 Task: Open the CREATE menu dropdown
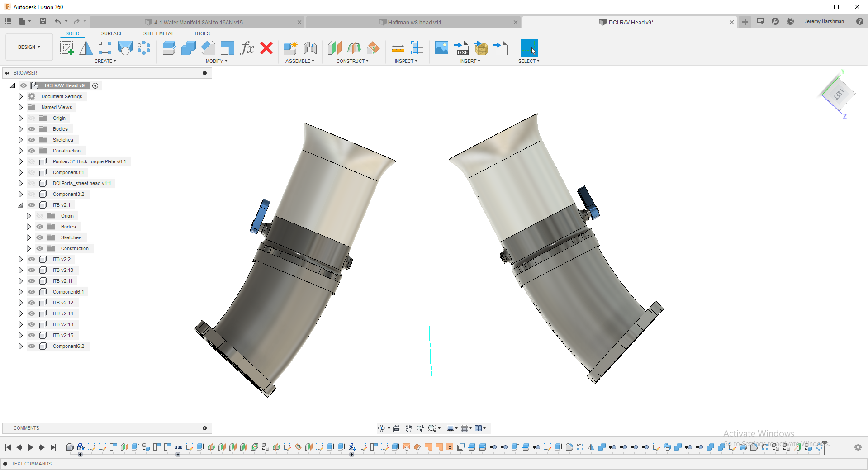pos(105,61)
